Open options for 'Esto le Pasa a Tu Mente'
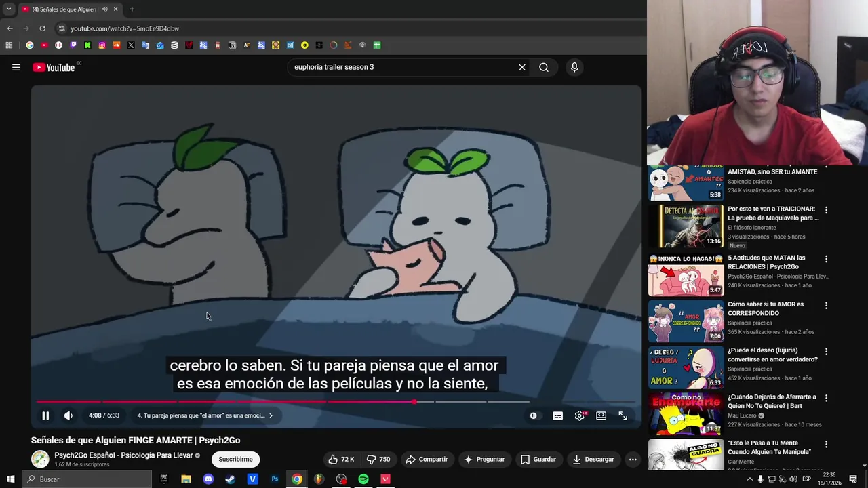 pos(826,444)
